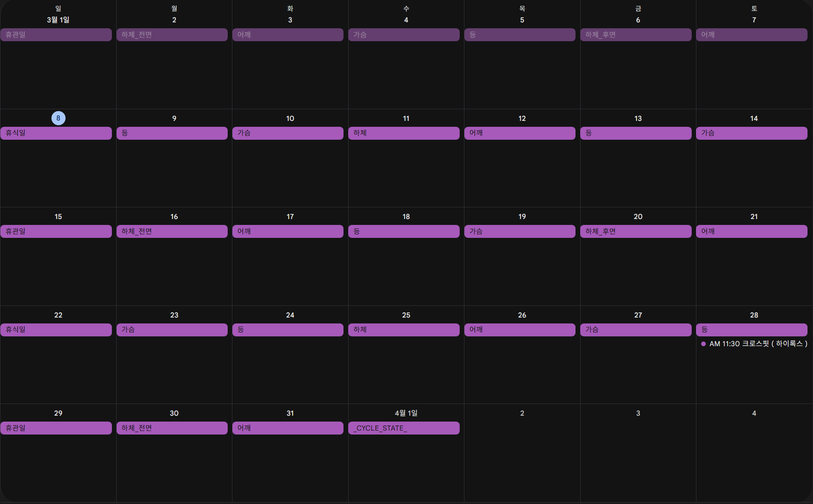Open 어깨 event on March 26
The width and height of the screenshot is (813, 504).
point(519,330)
